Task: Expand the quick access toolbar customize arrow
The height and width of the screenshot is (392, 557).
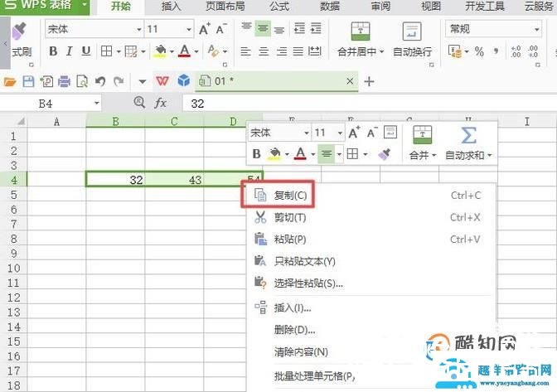Action: click(x=143, y=82)
